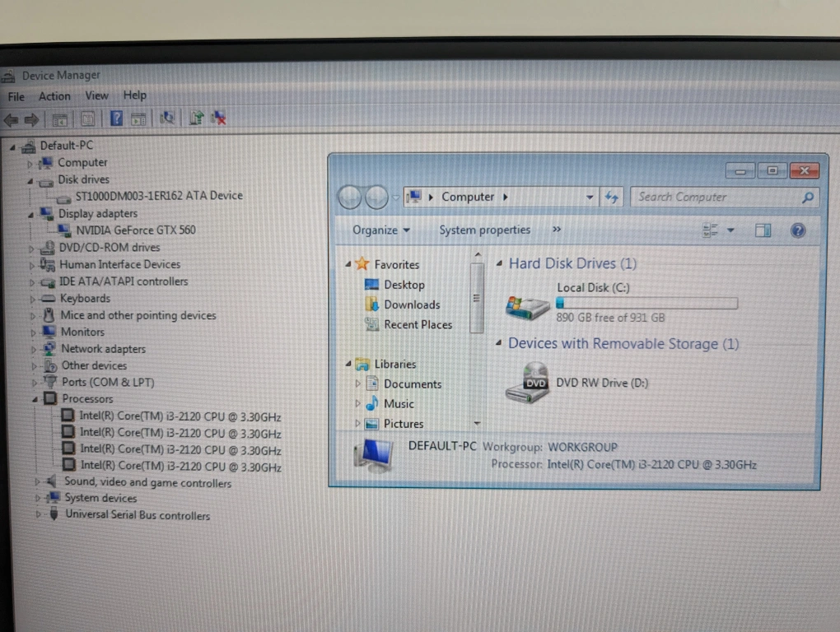This screenshot has height=632, width=840.
Task: Click the Back button in Computer window
Action: pyautogui.click(x=350, y=197)
